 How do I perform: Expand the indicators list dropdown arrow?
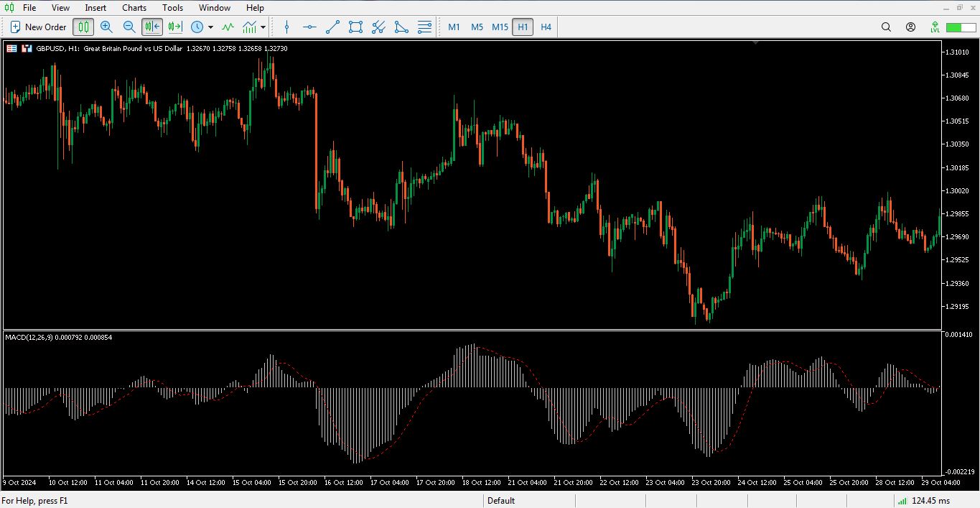coord(263,27)
